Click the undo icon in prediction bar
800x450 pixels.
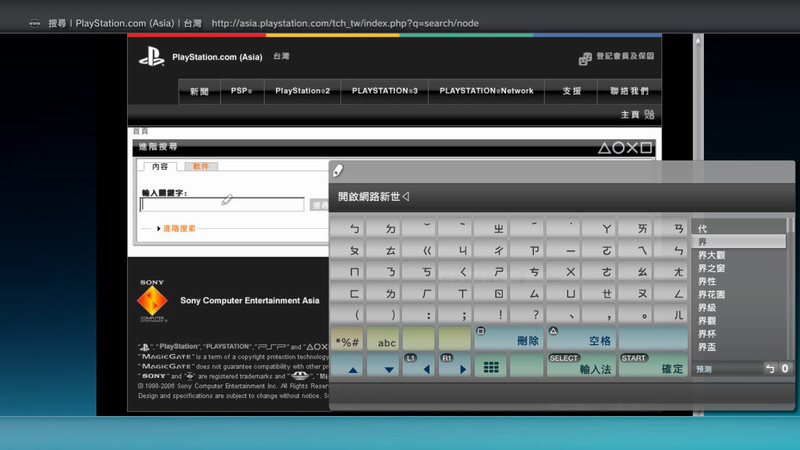[x=769, y=369]
